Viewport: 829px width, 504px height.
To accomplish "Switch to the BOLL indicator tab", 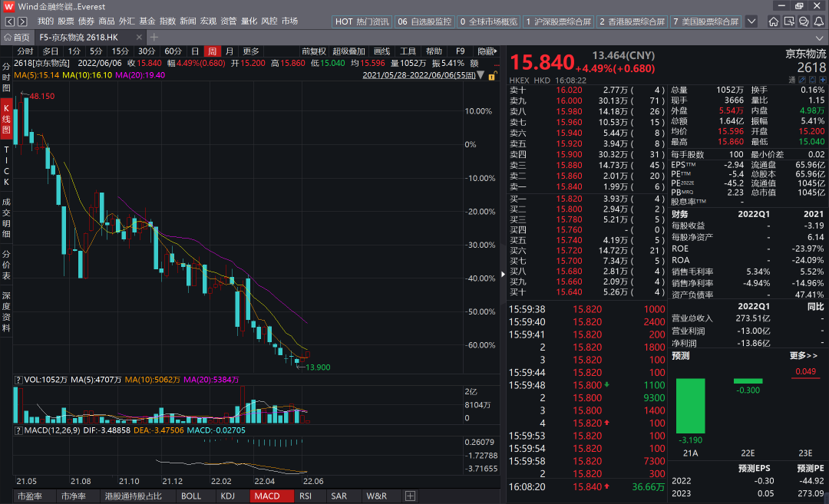I will tap(191, 496).
